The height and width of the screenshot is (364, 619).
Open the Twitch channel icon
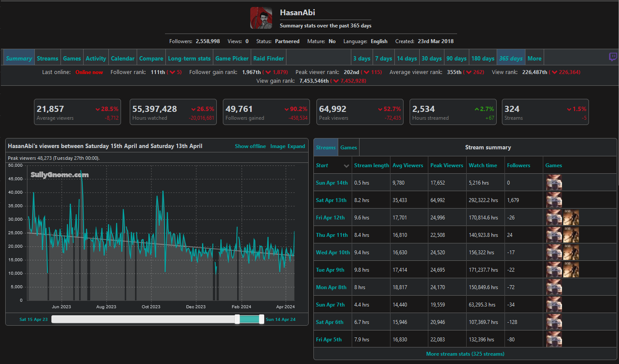tap(613, 57)
